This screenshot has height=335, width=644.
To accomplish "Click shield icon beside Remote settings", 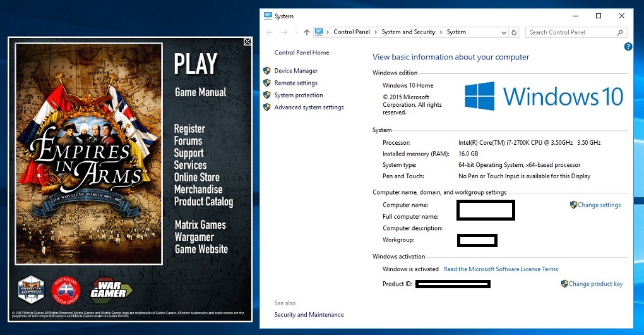I will pos(267,83).
